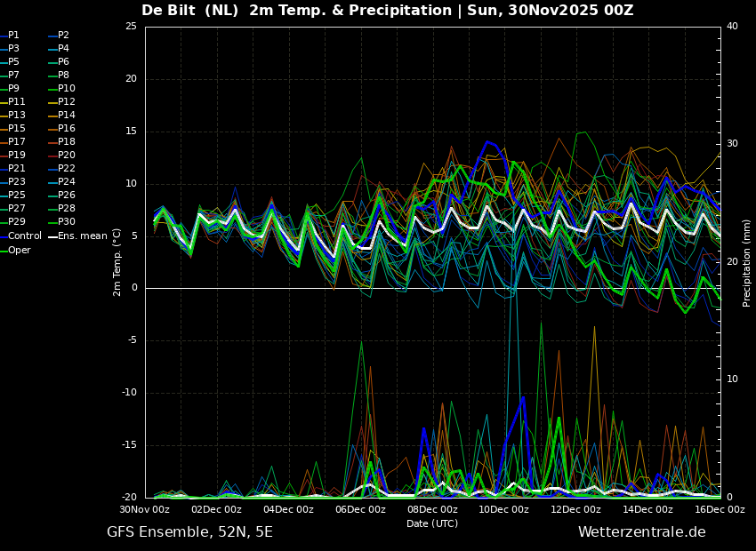Click the P19 legend label
756x551 pixels.
point(17,156)
